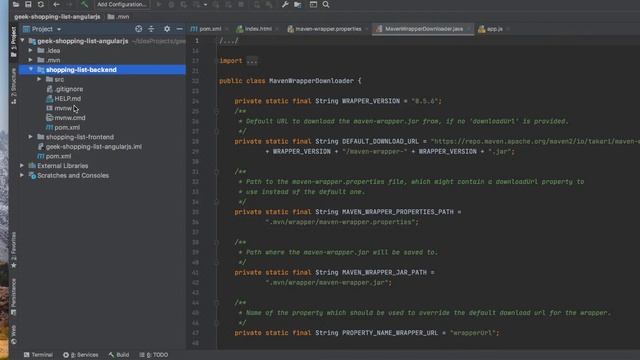The width and height of the screenshot is (640, 360).
Task: Open the TODO tool window
Action: [153, 355]
